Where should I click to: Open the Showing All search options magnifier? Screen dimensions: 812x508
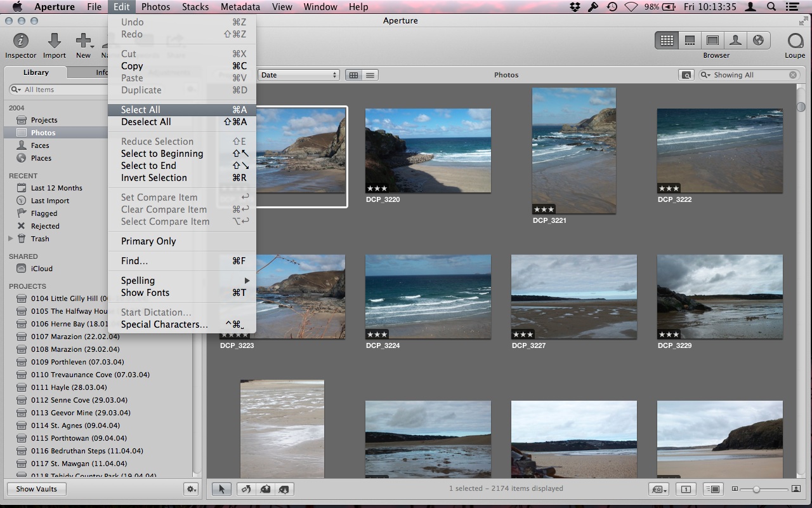click(706, 75)
